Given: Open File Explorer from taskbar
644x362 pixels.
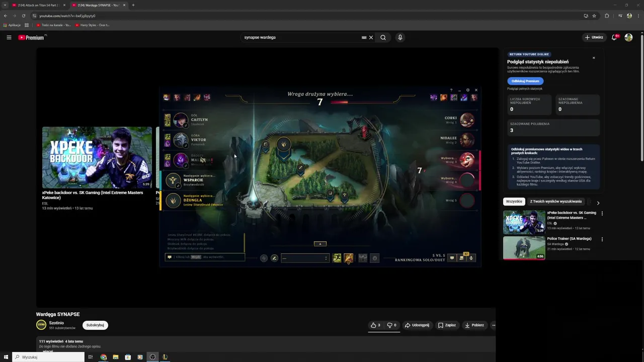Looking at the screenshot, I should pyautogui.click(x=116, y=357).
